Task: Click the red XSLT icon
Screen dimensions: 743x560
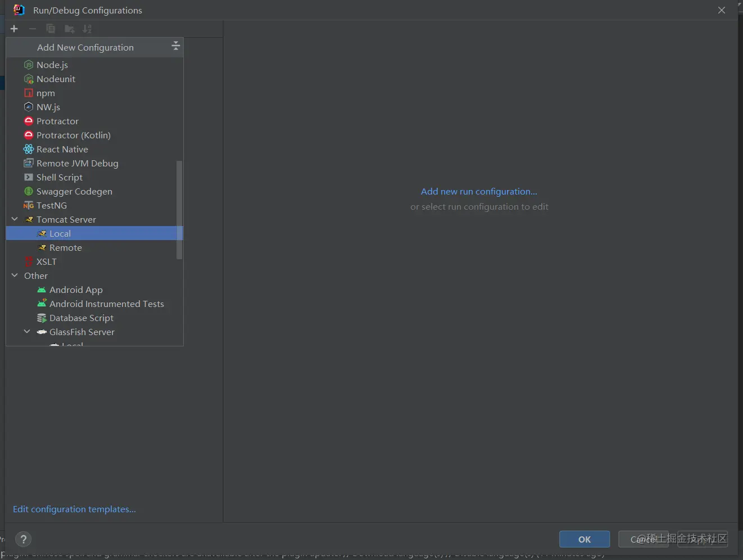Action: pos(29,261)
